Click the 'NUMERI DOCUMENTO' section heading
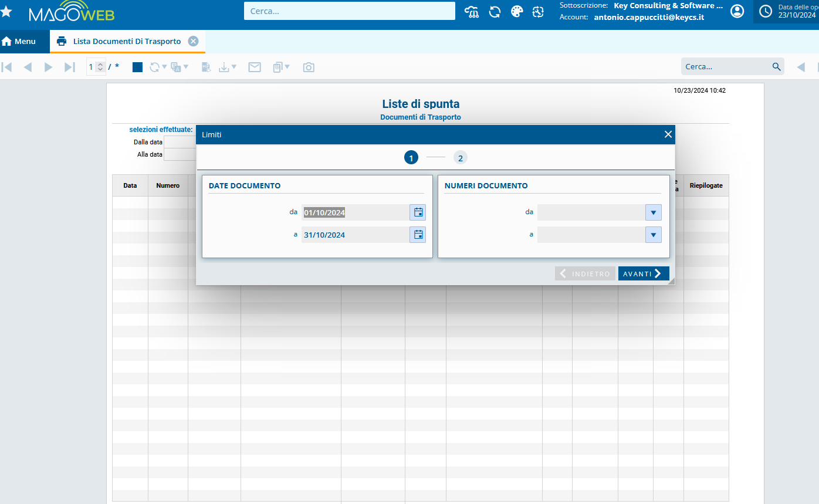The width and height of the screenshot is (819, 504). (486, 185)
